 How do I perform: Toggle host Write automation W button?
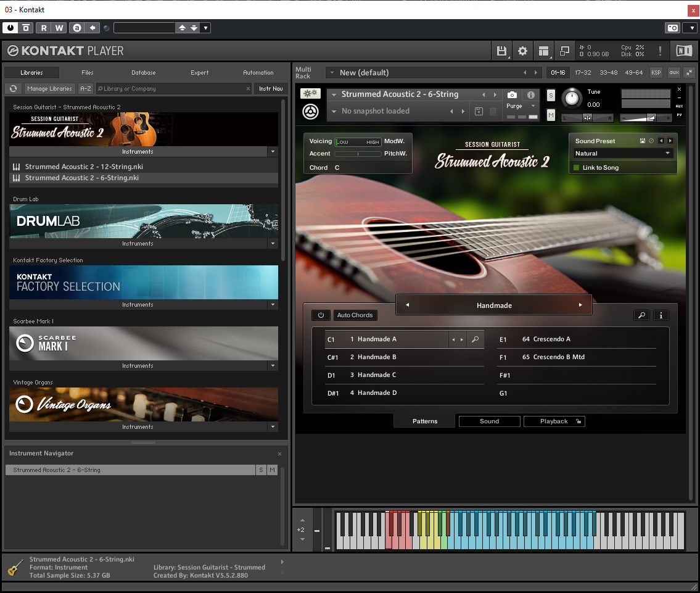tap(59, 28)
